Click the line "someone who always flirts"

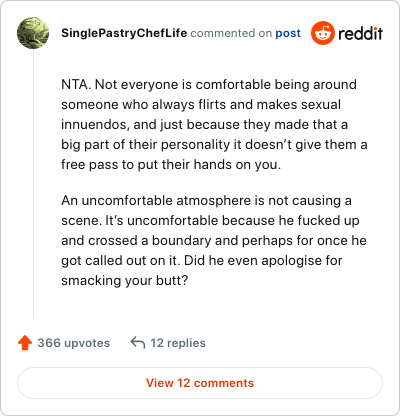click(x=201, y=104)
